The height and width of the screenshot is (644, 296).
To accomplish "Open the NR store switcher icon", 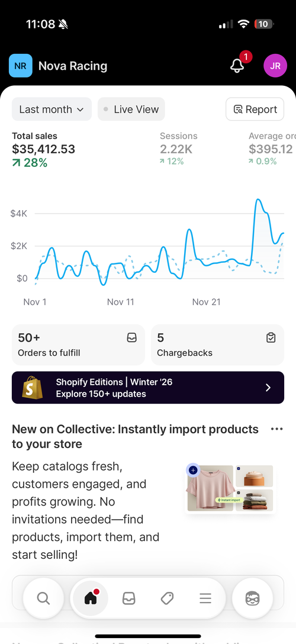I will (21, 66).
